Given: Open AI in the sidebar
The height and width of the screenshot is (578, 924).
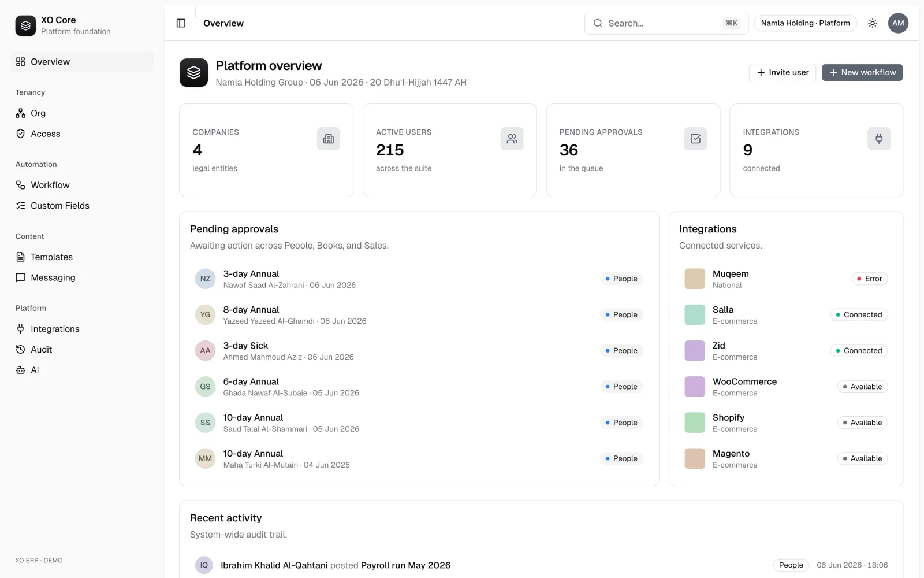Looking at the screenshot, I should tap(82, 370).
